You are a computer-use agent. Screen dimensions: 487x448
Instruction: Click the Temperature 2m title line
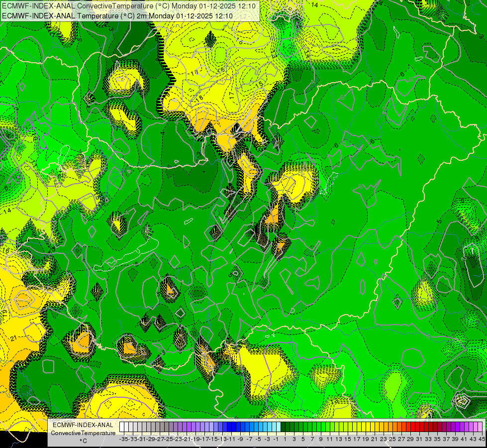117,16
